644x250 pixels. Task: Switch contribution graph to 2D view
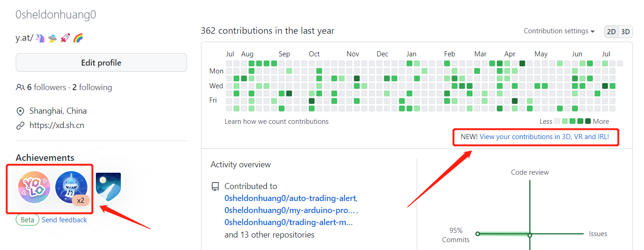612,31
